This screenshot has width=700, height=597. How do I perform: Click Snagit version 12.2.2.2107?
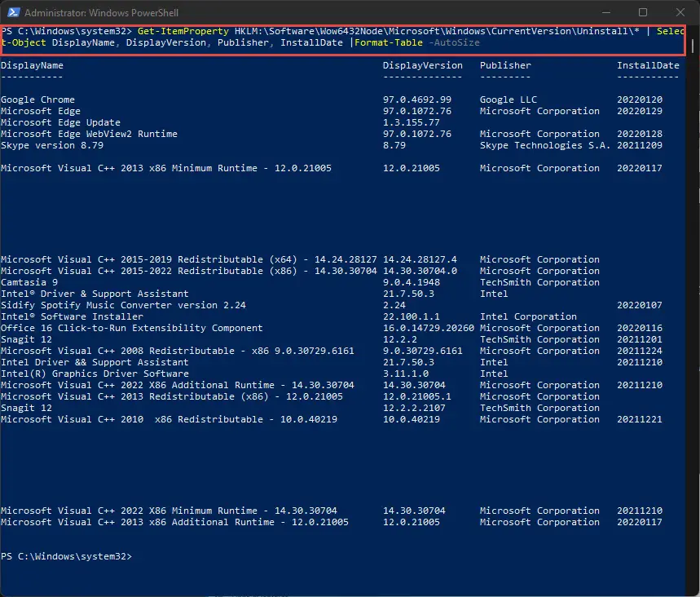tap(414, 408)
